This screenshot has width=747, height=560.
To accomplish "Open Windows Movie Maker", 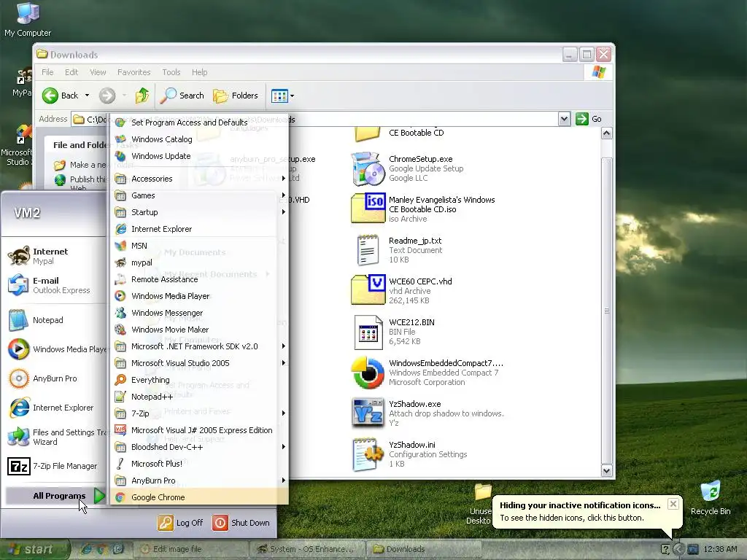I will click(199, 330).
